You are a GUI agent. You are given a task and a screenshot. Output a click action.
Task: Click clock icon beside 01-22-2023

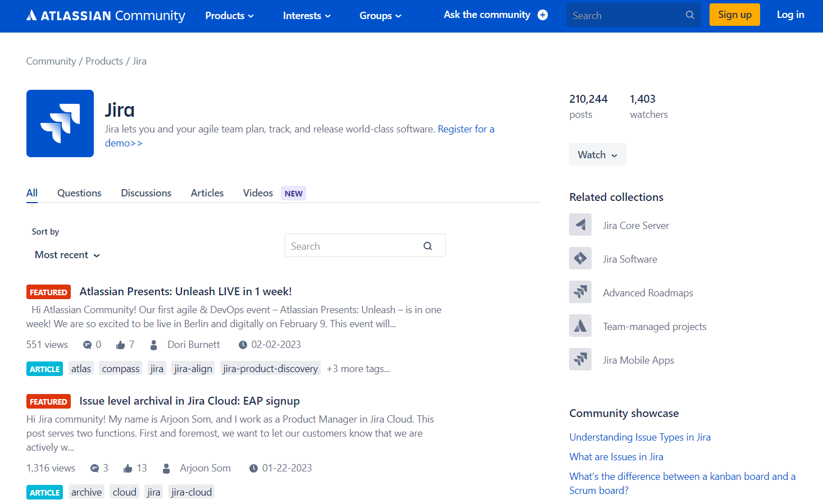(253, 468)
